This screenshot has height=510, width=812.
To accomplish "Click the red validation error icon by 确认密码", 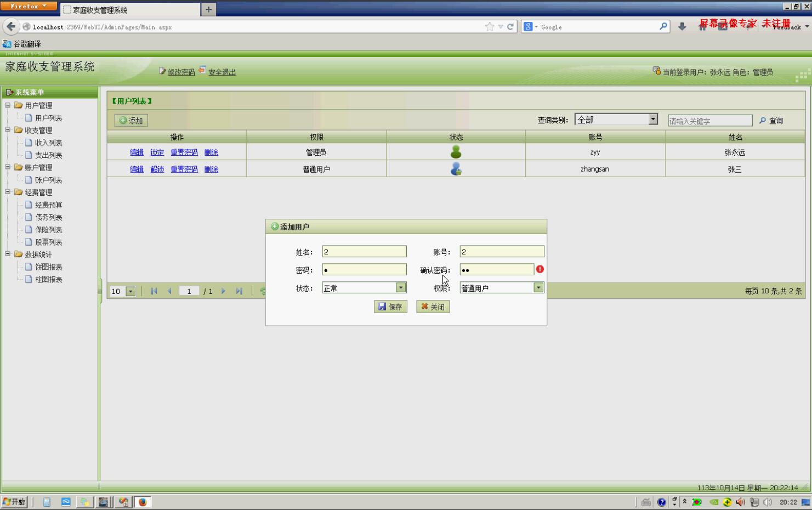I will coord(540,269).
